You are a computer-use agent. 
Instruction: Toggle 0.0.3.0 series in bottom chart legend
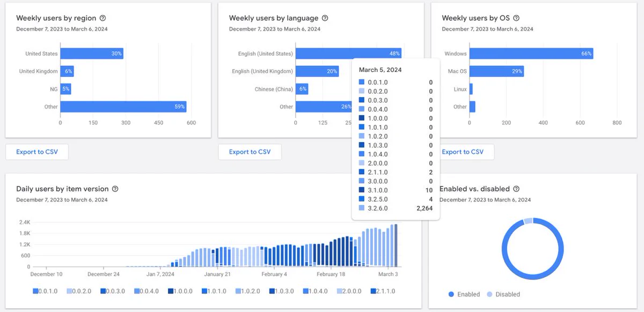click(113, 291)
